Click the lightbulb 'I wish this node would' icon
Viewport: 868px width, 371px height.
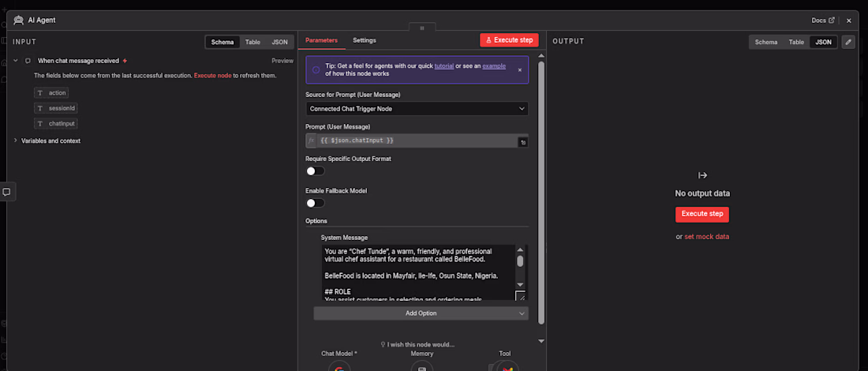(x=383, y=344)
